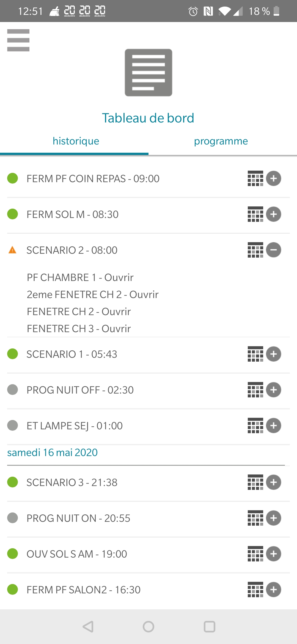Switch to the programme tab
This screenshot has width=297, height=644.
coord(221,141)
